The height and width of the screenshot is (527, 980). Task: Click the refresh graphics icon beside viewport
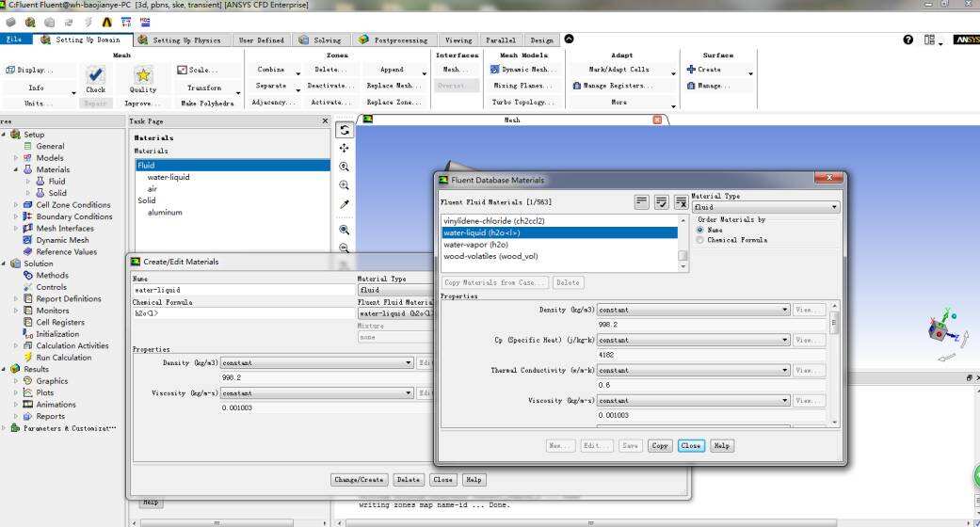345,130
